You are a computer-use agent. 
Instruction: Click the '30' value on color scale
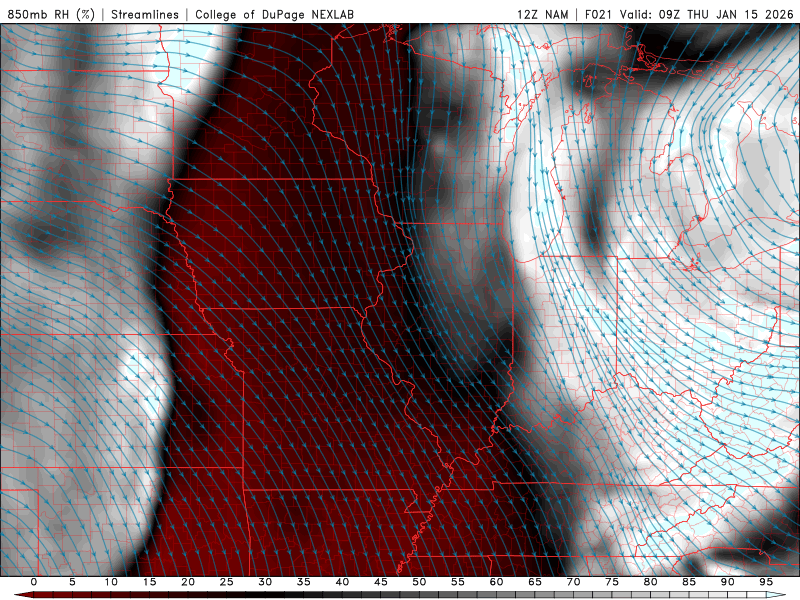click(265, 582)
